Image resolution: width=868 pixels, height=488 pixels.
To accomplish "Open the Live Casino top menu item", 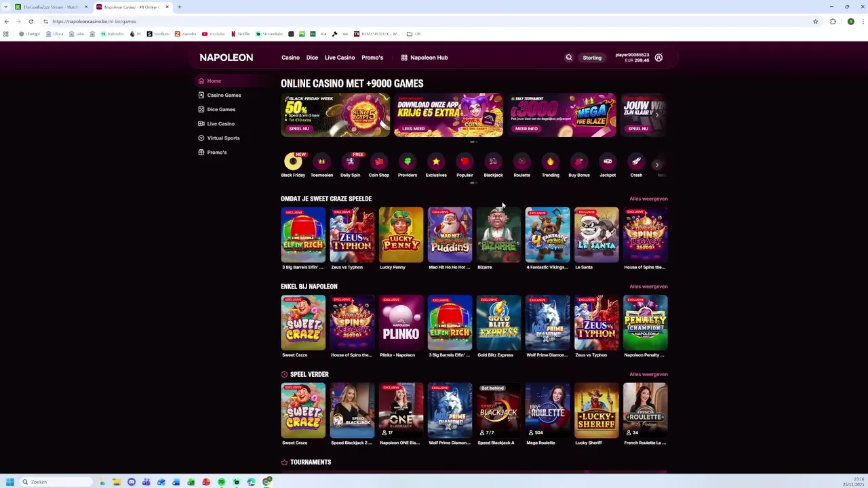I will coord(340,58).
